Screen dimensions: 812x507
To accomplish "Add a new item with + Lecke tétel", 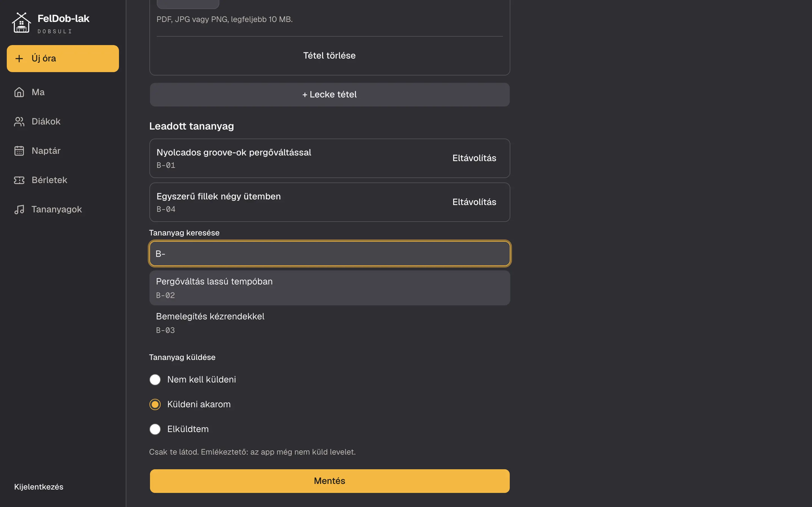I will [330, 95].
